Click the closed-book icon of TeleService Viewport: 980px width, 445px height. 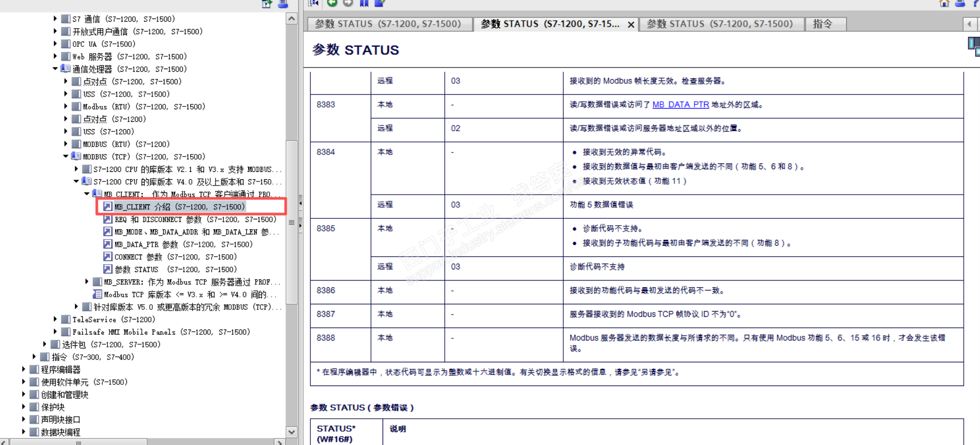pyautogui.click(x=65, y=319)
